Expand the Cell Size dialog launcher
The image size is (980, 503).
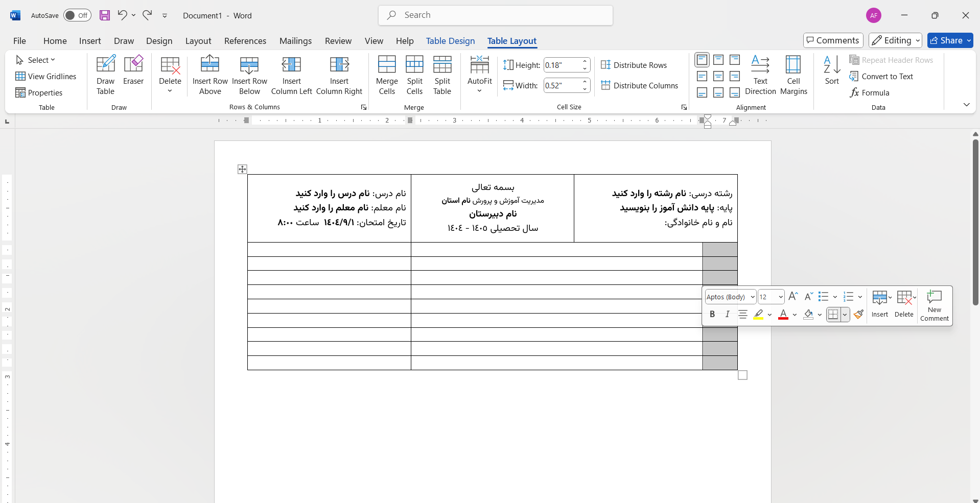[684, 107]
